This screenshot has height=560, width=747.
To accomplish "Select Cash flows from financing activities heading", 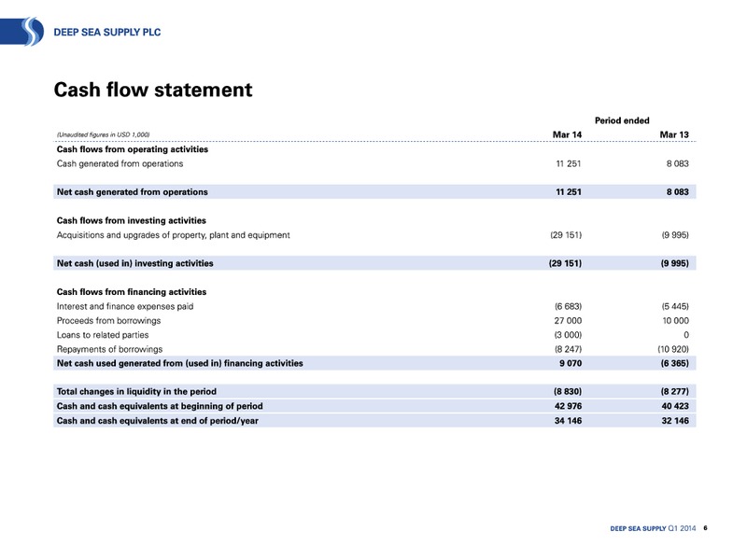I will point(132,292).
